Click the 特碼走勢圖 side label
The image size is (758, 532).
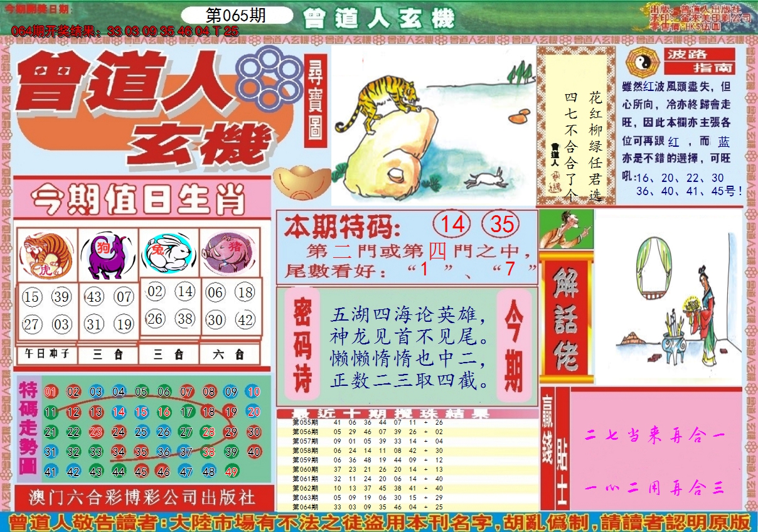pos(28,428)
